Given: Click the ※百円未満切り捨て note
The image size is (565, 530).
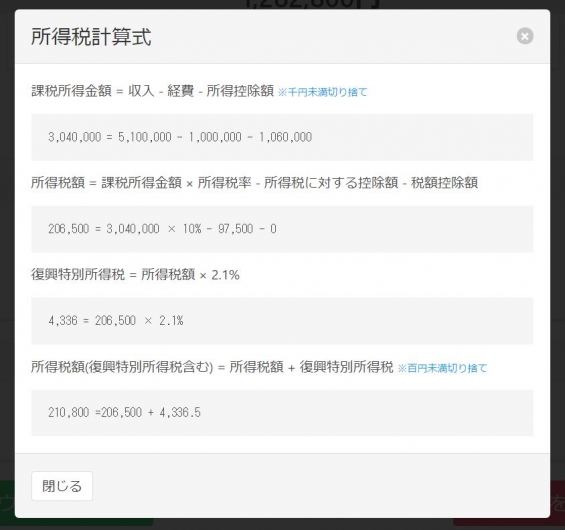Looking at the screenshot, I should pyautogui.click(x=442, y=368).
